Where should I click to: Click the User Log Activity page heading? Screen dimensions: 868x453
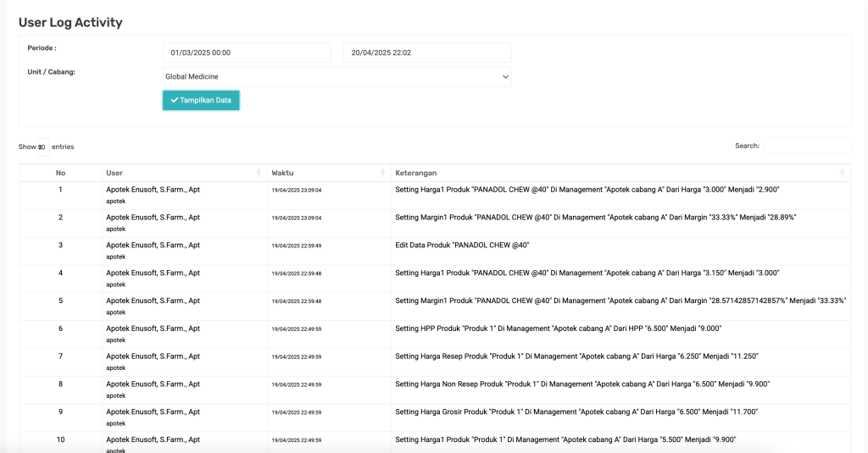coord(70,23)
